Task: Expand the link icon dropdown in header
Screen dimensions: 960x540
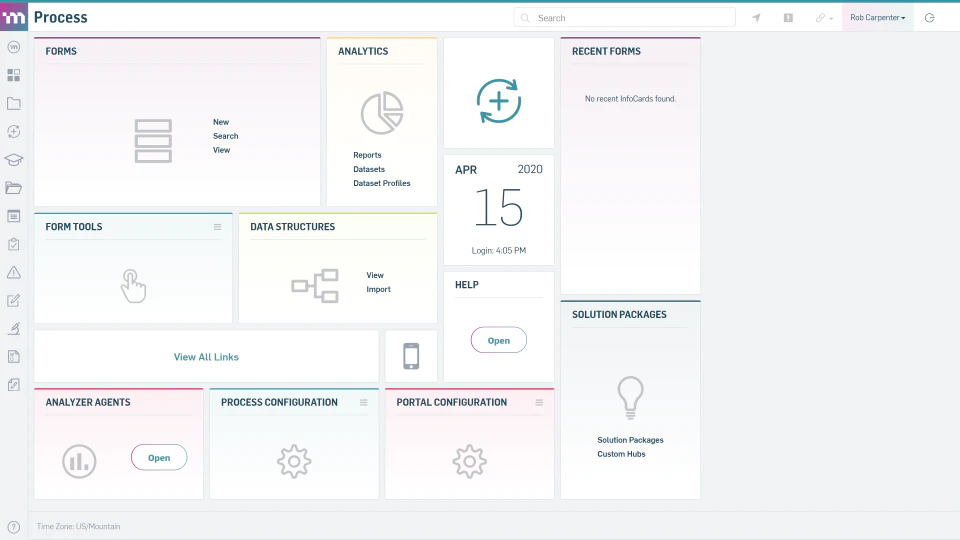Action: (824, 18)
